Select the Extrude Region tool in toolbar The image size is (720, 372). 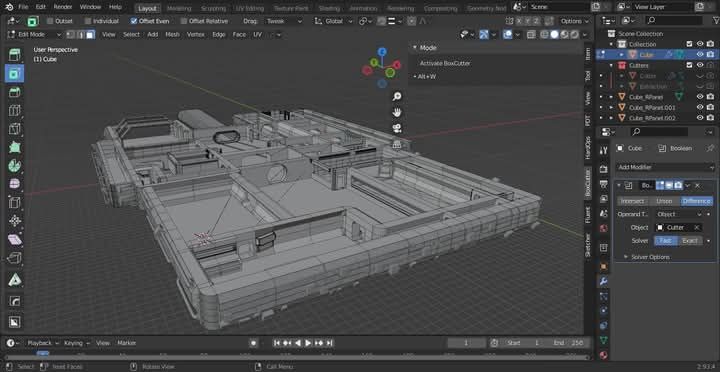15,55
